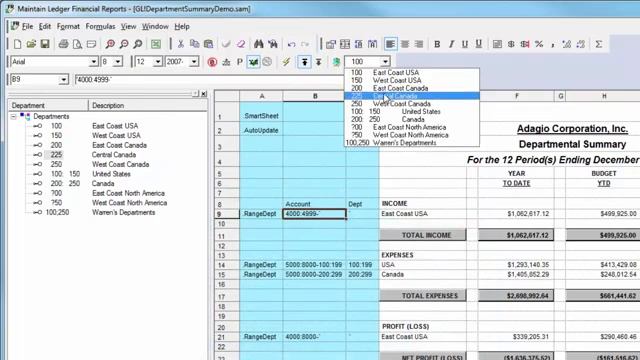
Task: Choose 200 East Coast Canada in dropdown
Action: pos(412,88)
